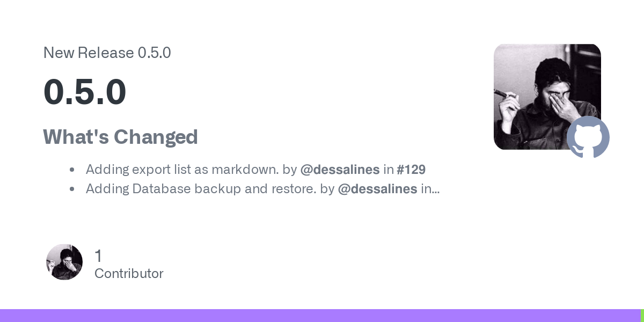The width and height of the screenshot is (644, 322).
Task: Open @dessalines mention in Database backup line
Action: click(x=377, y=189)
